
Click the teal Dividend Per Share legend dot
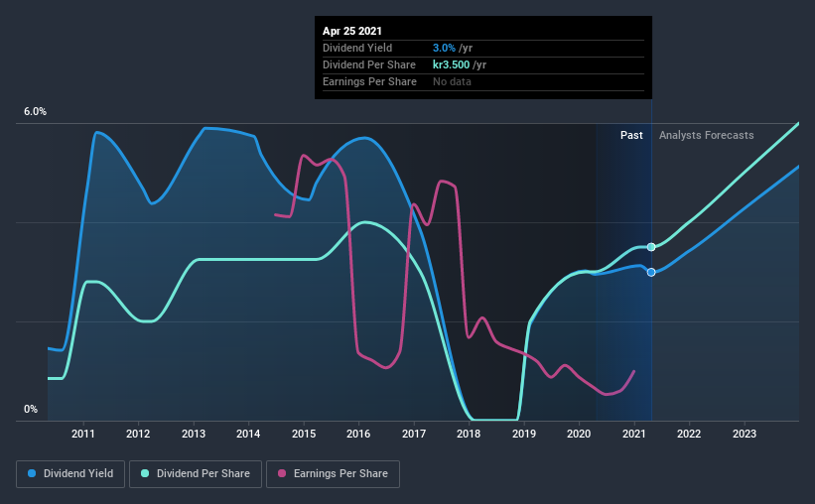[145, 473]
